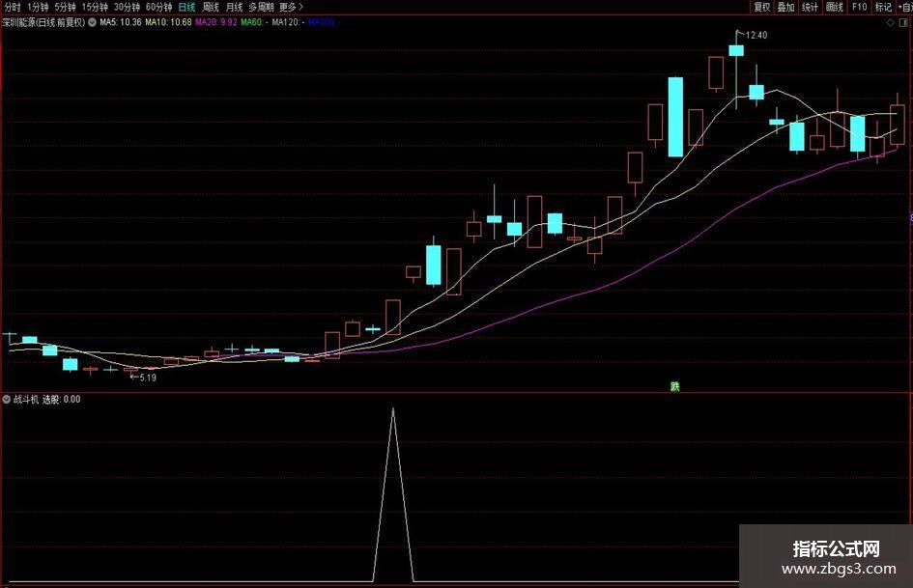Click the 叠加 overlay button
Screen dimensions: 913x588
point(786,7)
